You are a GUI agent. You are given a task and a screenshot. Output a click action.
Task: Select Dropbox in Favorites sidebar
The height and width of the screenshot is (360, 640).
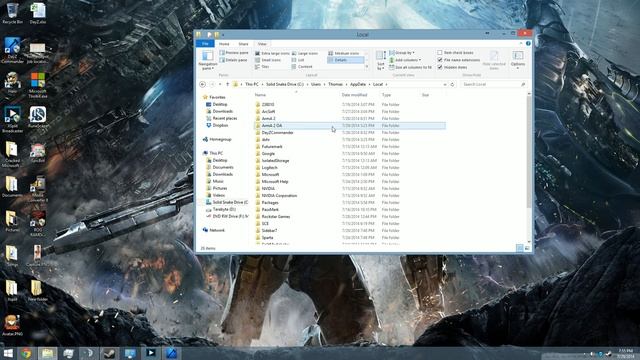217,125
